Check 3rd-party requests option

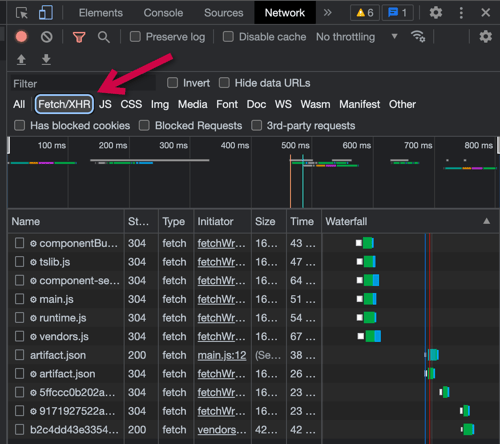[x=256, y=126]
